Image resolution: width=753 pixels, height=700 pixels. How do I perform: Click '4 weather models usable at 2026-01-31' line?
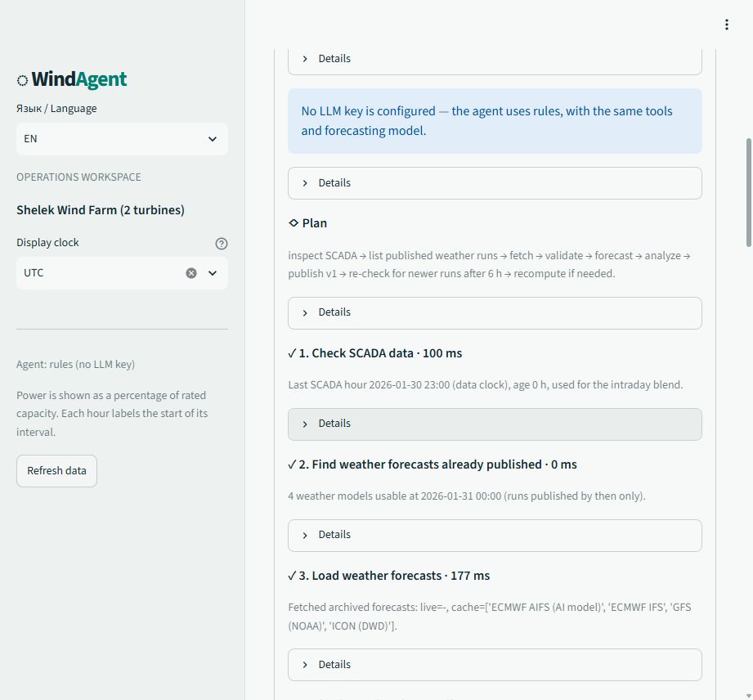[x=467, y=496]
